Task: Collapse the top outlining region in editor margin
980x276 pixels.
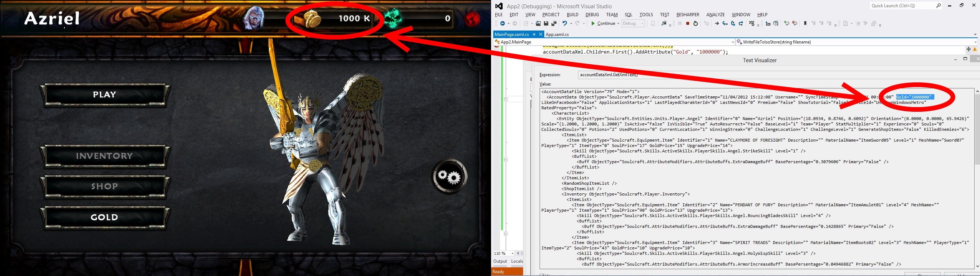Action: 505,99
